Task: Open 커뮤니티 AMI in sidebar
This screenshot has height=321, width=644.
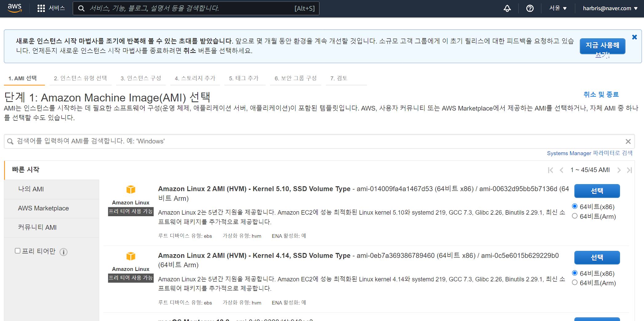Action: coord(52,228)
